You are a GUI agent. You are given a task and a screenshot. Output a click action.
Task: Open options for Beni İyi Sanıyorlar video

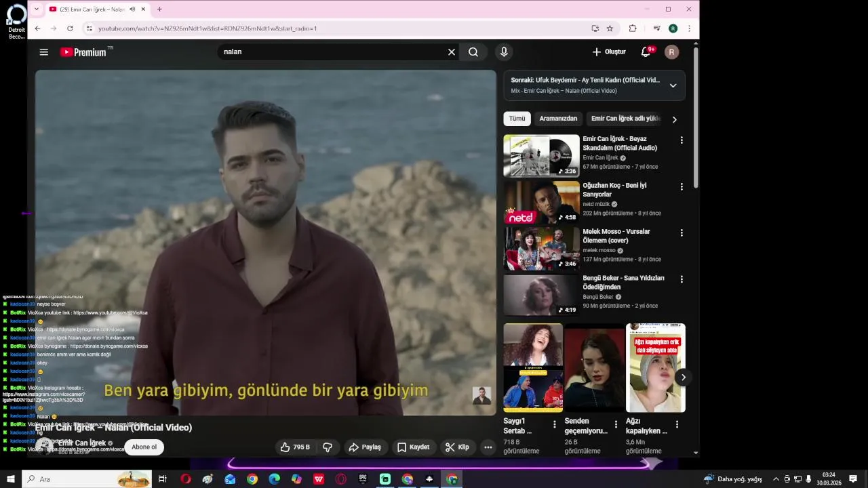click(682, 186)
